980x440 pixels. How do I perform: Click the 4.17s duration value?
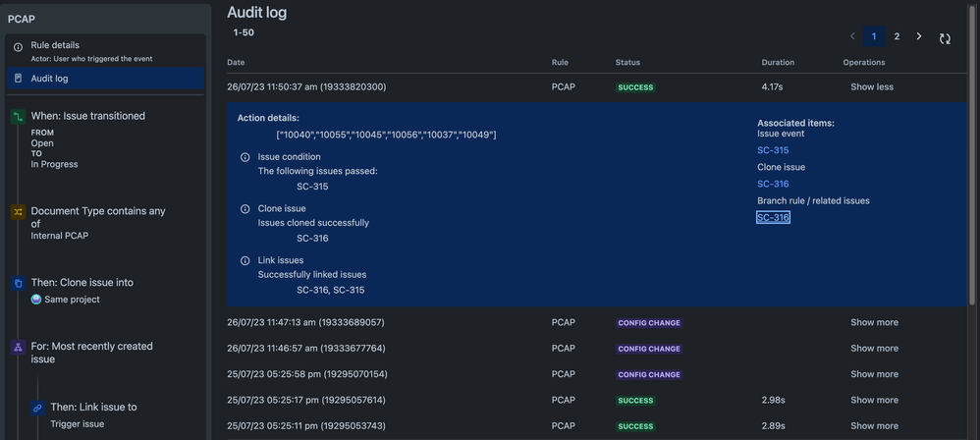772,86
